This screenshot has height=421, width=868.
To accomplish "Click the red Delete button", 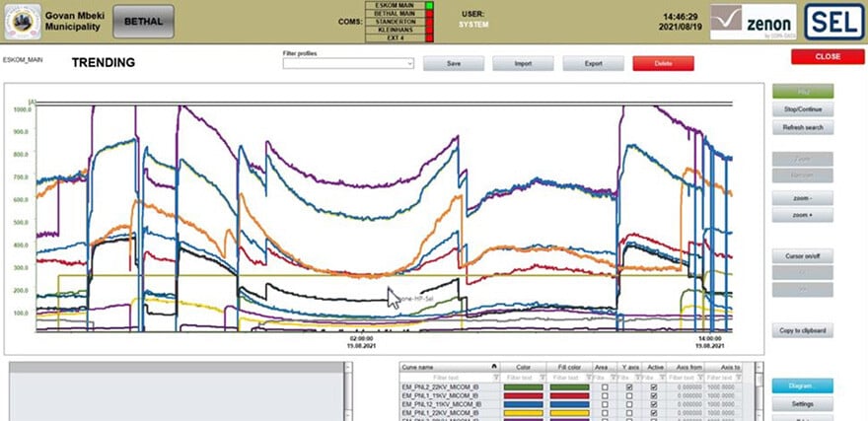I will (663, 64).
